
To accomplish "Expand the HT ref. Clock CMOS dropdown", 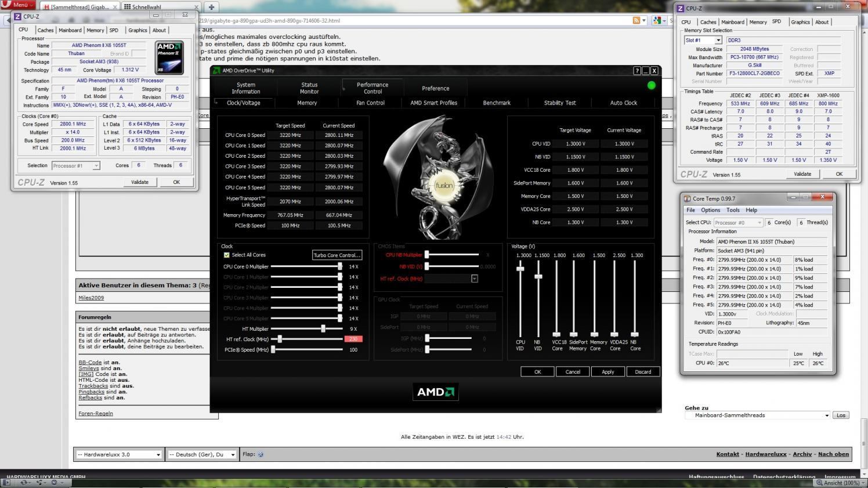I will [x=474, y=279].
